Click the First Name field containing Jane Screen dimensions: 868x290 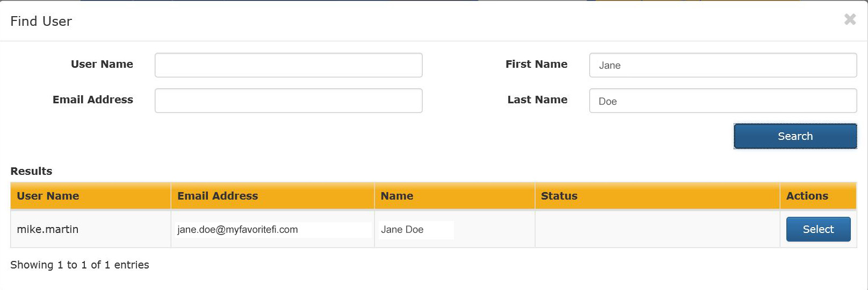click(x=723, y=65)
